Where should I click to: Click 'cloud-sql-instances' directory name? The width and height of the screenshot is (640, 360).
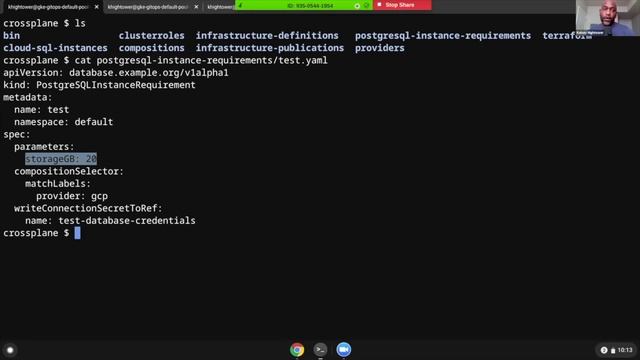(x=55, y=48)
